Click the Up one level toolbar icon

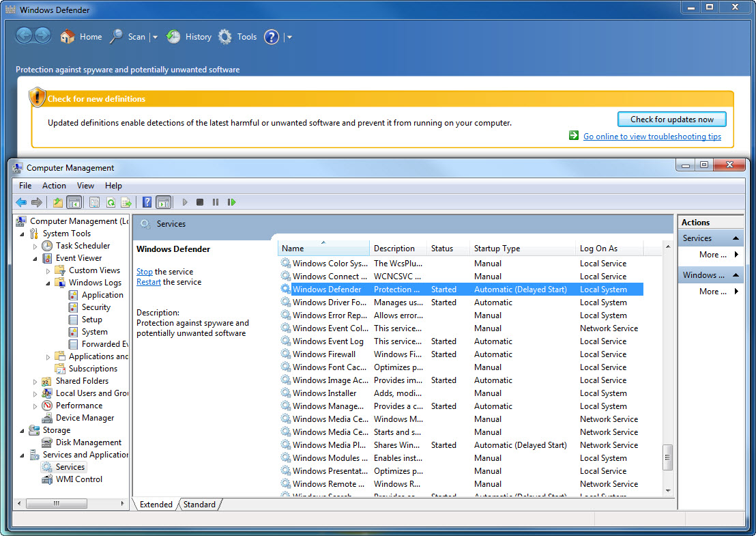click(58, 202)
